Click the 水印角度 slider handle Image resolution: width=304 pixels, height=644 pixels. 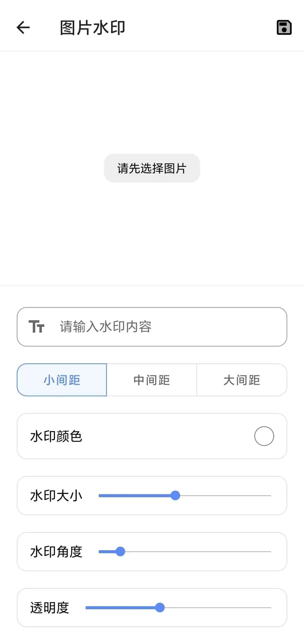coord(120,552)
